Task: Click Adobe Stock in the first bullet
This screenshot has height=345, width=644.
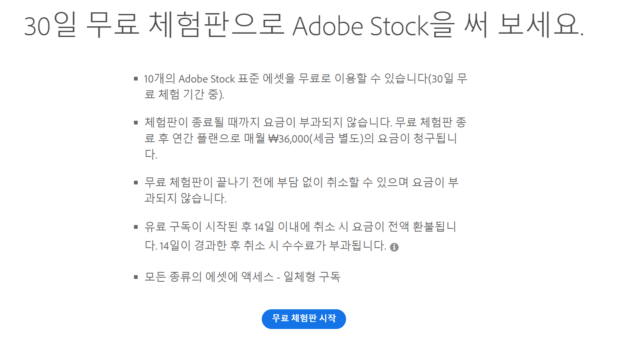Action: pyautogui.click(x=207, y=79)
